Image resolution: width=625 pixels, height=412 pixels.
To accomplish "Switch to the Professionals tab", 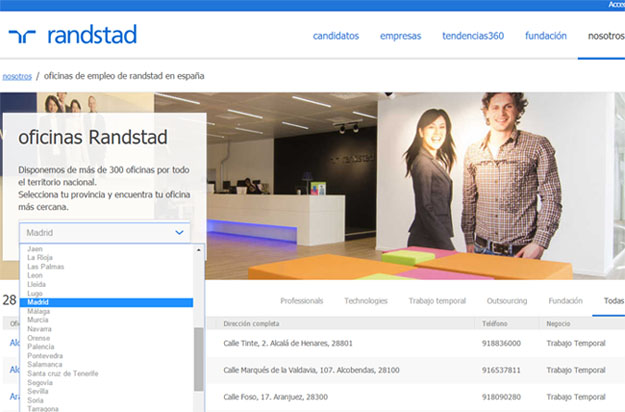I will [x=301, y=301].
